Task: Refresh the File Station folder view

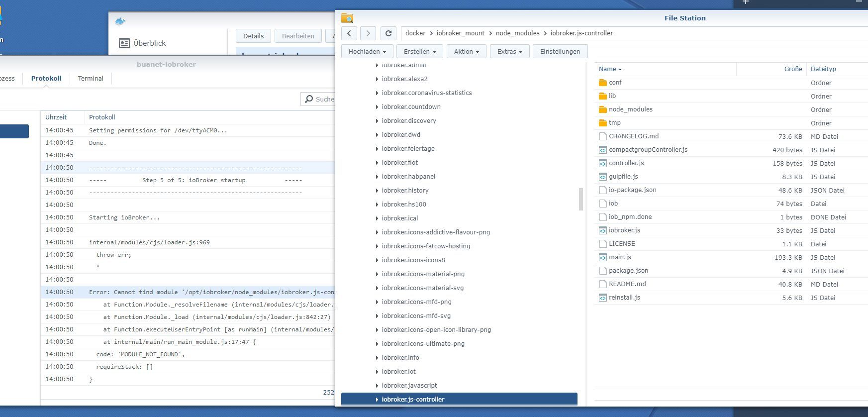Action: (x=388, y=33)
